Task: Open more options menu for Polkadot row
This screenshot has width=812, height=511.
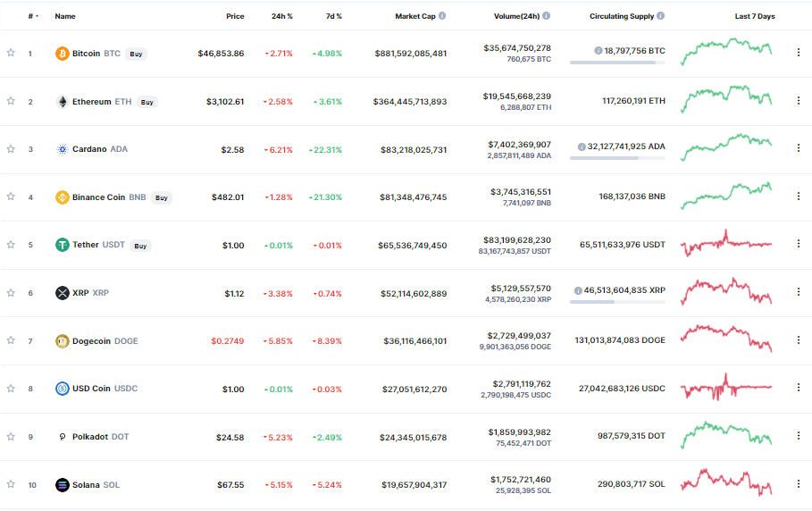Action: point(799,436)
